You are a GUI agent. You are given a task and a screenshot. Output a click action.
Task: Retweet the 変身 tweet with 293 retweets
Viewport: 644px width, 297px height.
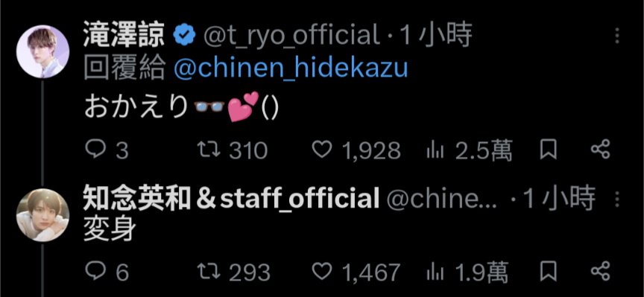(x=234, y=272)
